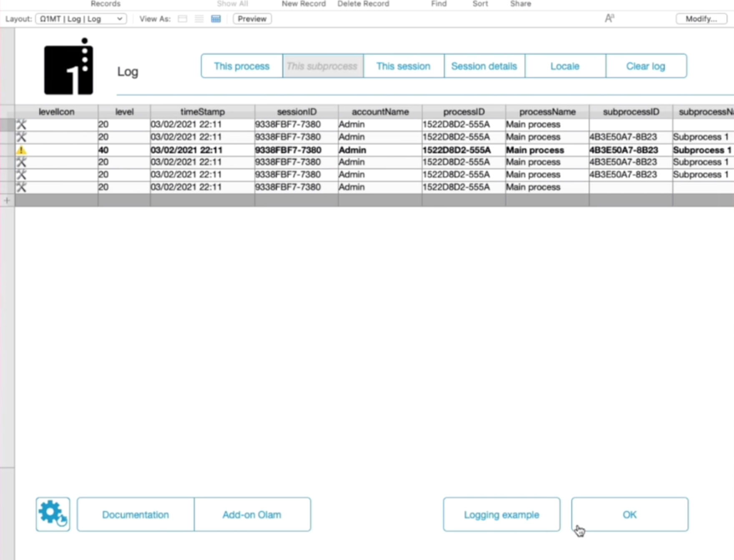734x560 pixels.
Task: Open This subprocess tab
Action: pyautogui.click(x=323, y=66)
